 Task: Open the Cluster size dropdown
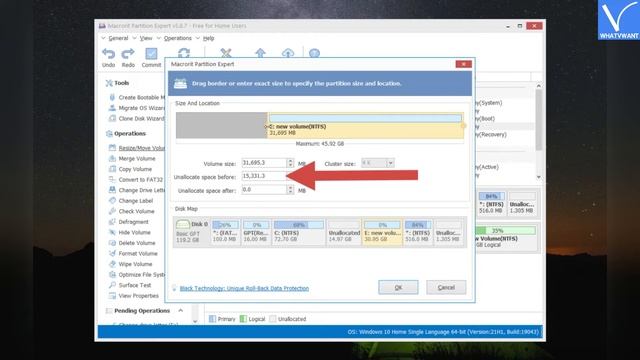tap(390, 163)
